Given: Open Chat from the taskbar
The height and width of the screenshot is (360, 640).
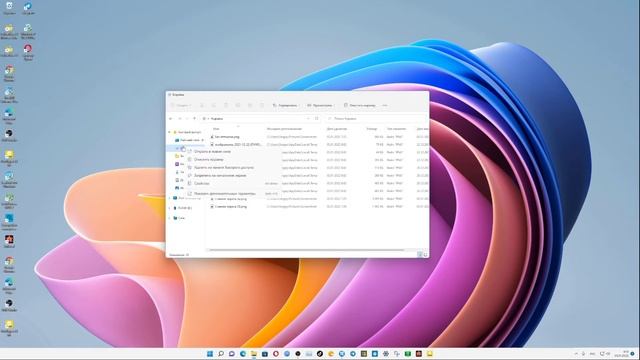Looking at the screenshot, I should (x=232, y=353).
